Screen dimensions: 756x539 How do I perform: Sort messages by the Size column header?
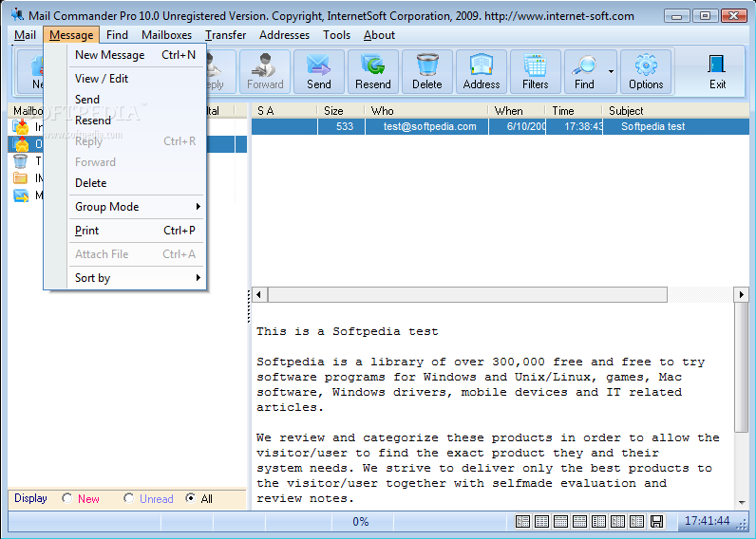pos(341,111)
